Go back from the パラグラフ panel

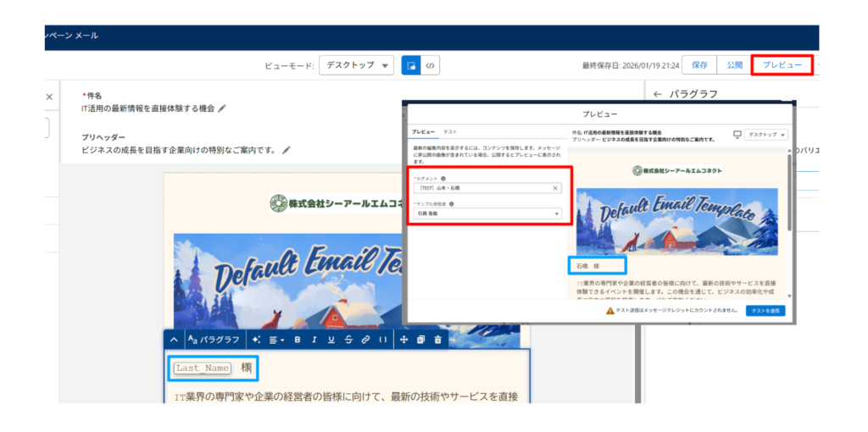pyautogui.click(x=658, y=95)
